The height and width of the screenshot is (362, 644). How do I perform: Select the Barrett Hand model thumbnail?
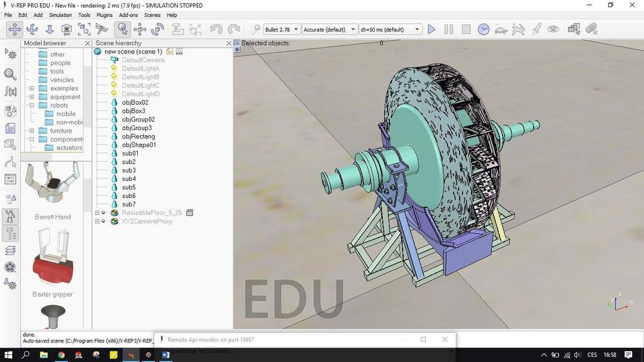tap(53, 184)
